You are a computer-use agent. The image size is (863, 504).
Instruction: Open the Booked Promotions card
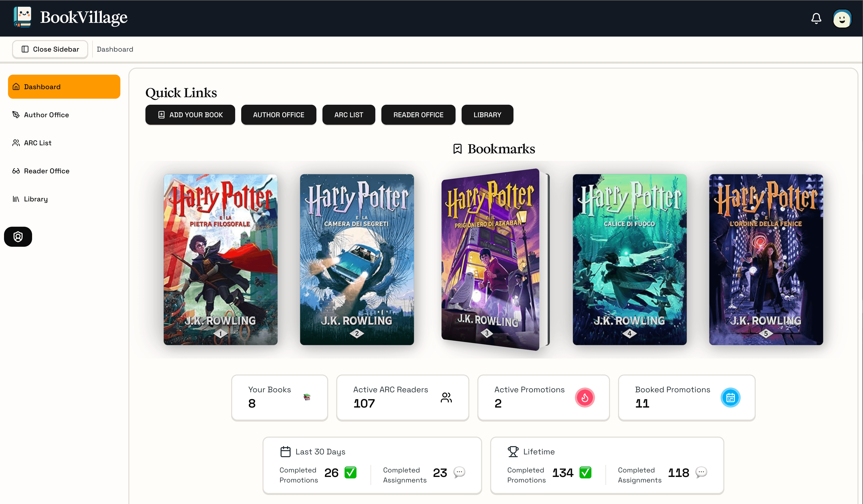(x=686, y=398)
